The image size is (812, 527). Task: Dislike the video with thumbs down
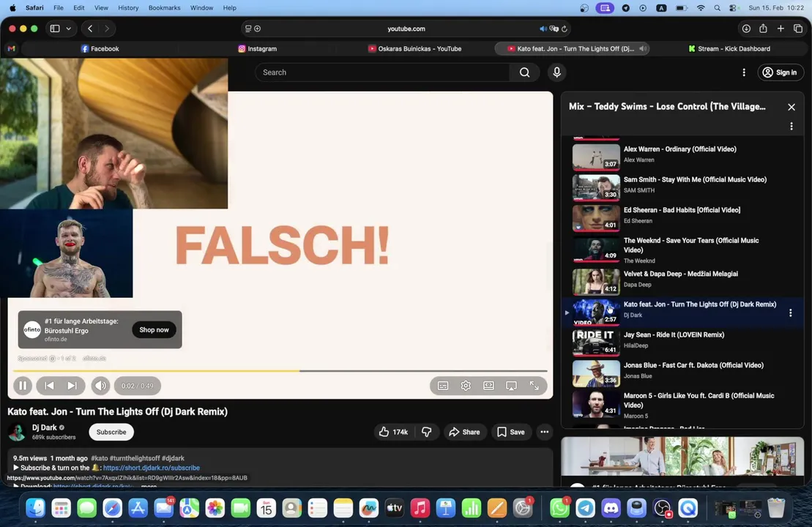tap(427, 432)
